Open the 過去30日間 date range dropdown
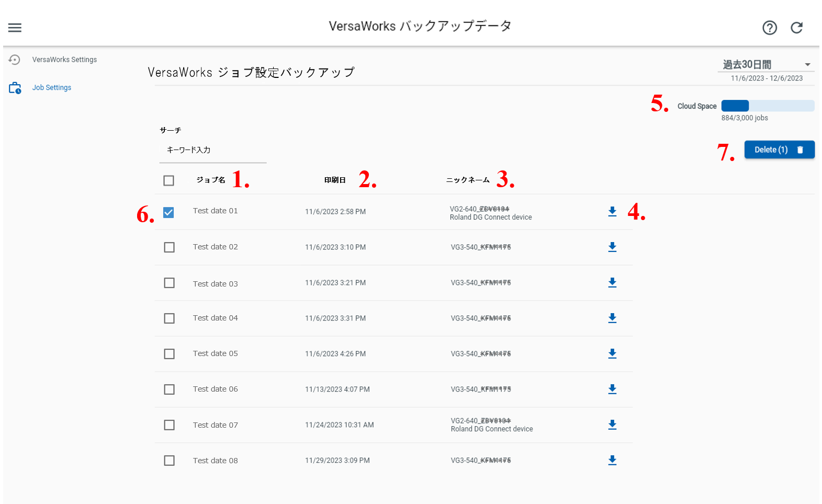 tap(767, 65)
